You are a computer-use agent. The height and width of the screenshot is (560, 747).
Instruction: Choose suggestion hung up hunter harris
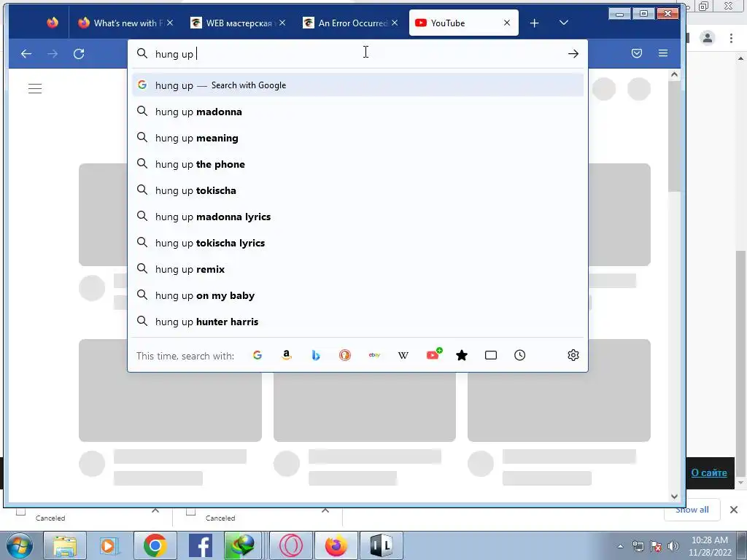pos(357,322)
